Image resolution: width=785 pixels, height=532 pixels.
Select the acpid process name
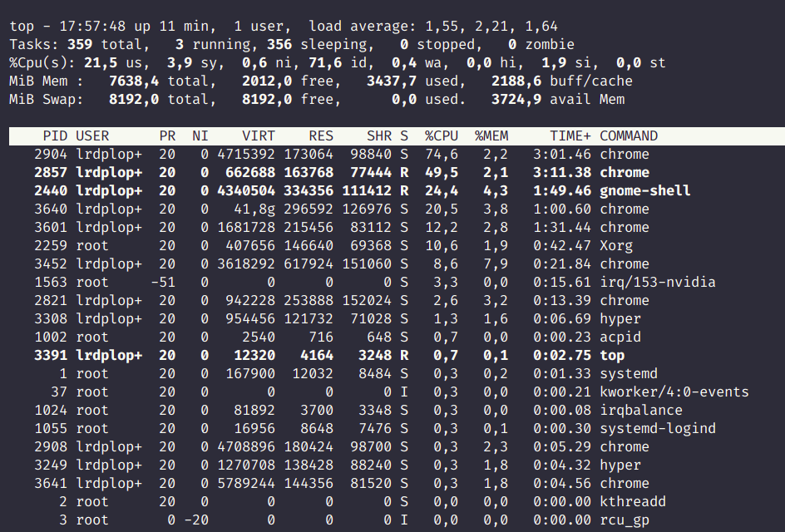point(620,337)
